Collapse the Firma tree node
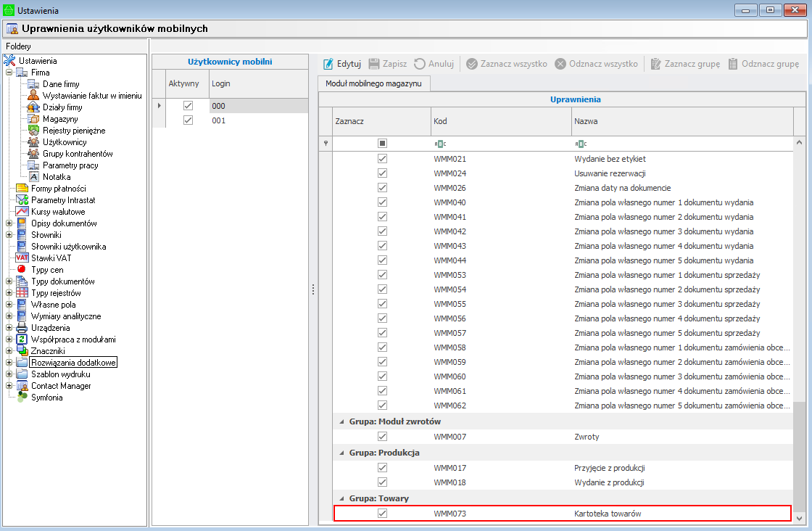Image resolution: width=812 pixels, height=531 pixels. (9, 73)
